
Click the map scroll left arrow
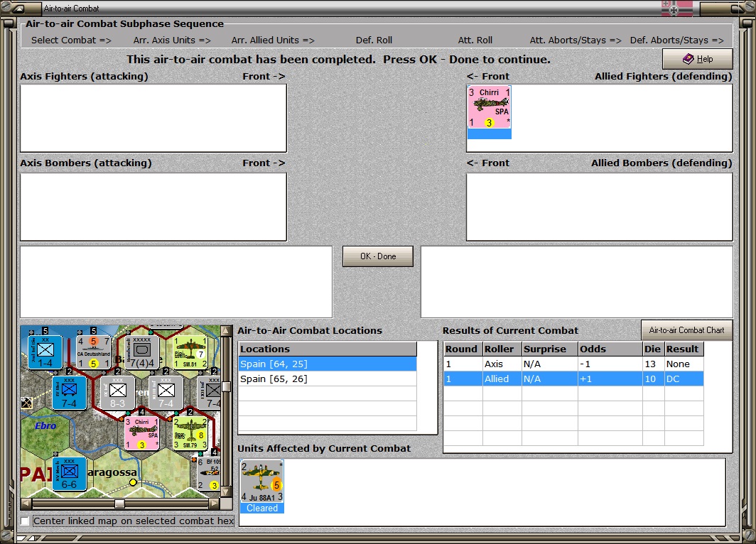[x=26, y=504]
